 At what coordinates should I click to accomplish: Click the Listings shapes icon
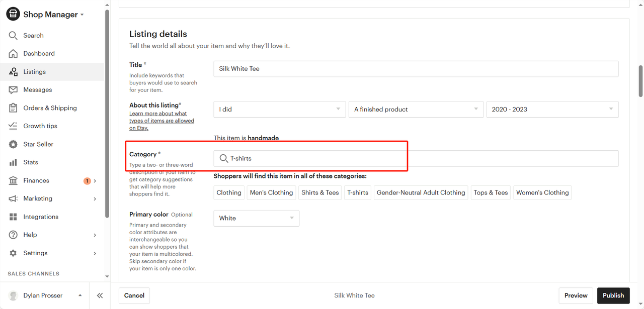(13, 72)
